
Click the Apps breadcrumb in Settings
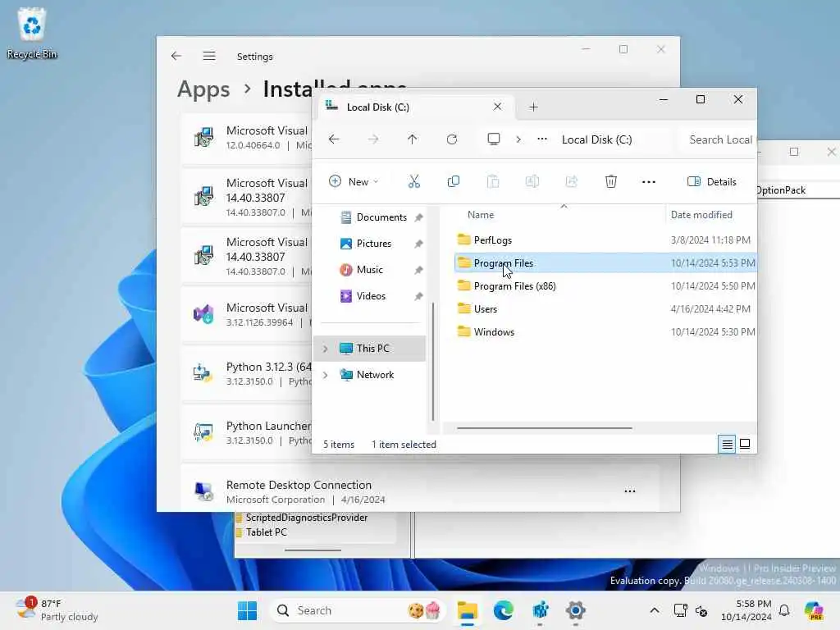203,89
